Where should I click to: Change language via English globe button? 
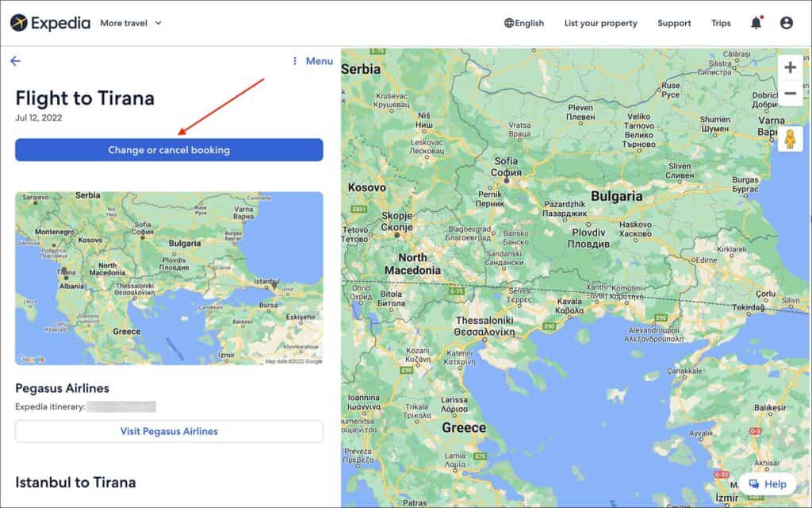(x=524, y=23)
